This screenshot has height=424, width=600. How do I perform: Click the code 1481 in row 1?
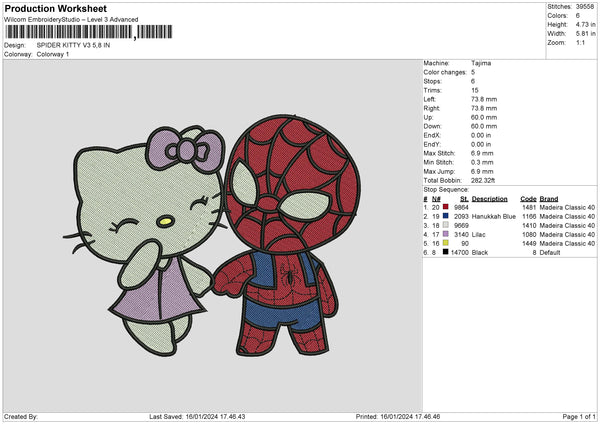tap(529, 207)
